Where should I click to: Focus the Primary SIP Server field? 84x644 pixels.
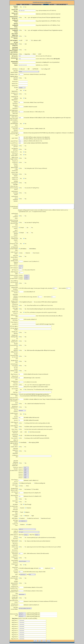(27, 11)
